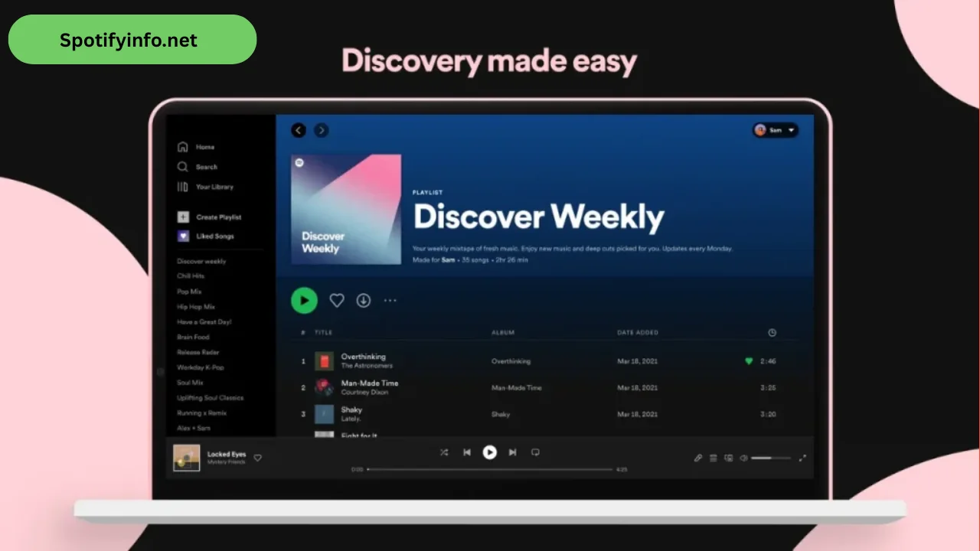Click the Locked Eyes album thumbnail
Viewport: 980px width, 551px height.
coord(187,458)
